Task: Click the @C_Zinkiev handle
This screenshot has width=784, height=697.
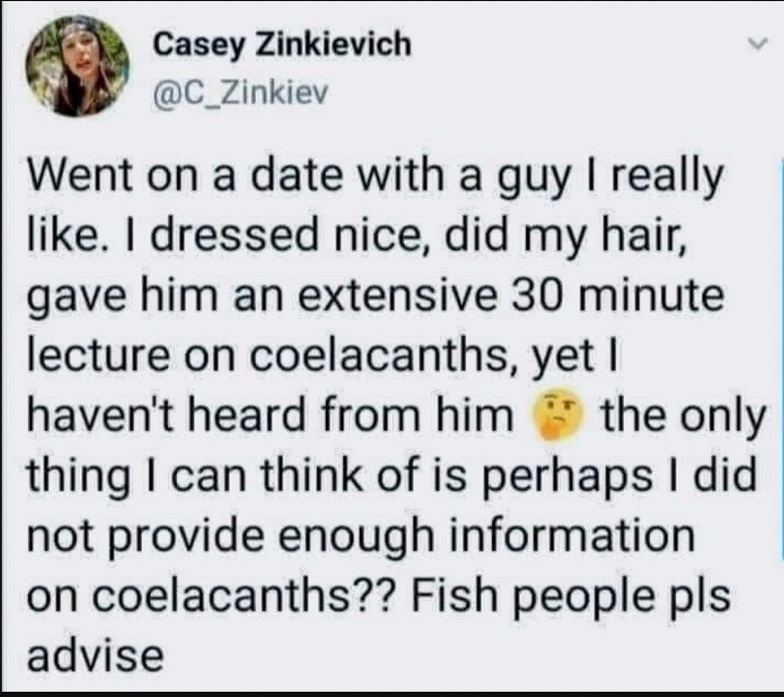Action: click(239, 90)
